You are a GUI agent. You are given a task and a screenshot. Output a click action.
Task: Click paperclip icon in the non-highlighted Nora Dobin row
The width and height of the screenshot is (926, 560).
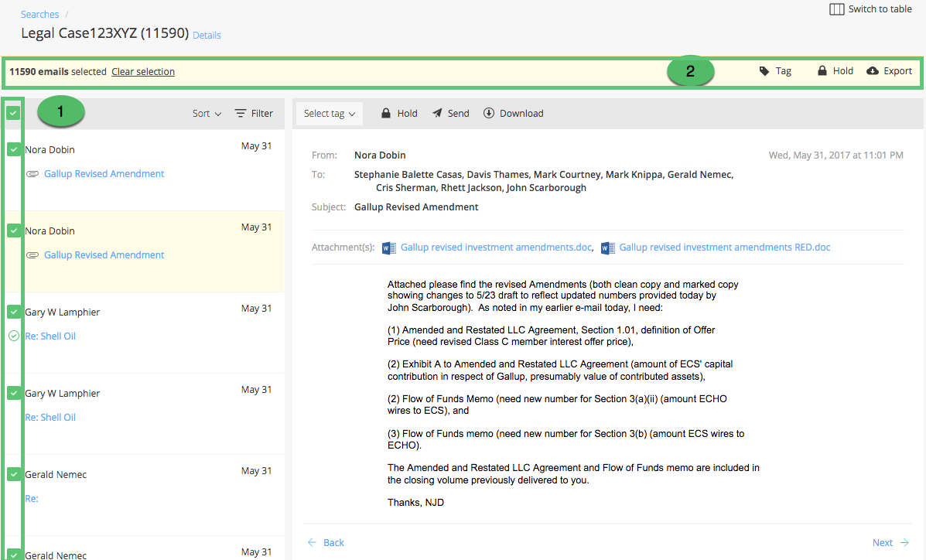pos(32,174)
